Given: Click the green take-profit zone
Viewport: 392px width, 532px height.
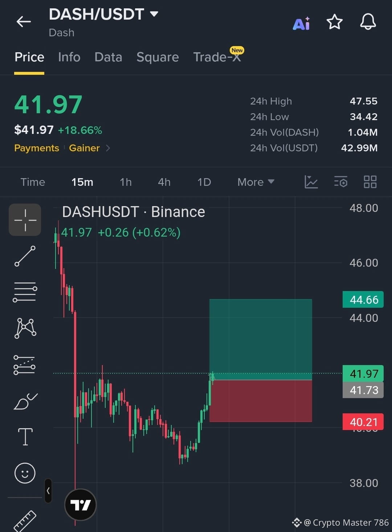Looking at the screenshot, I should [261, 339].
